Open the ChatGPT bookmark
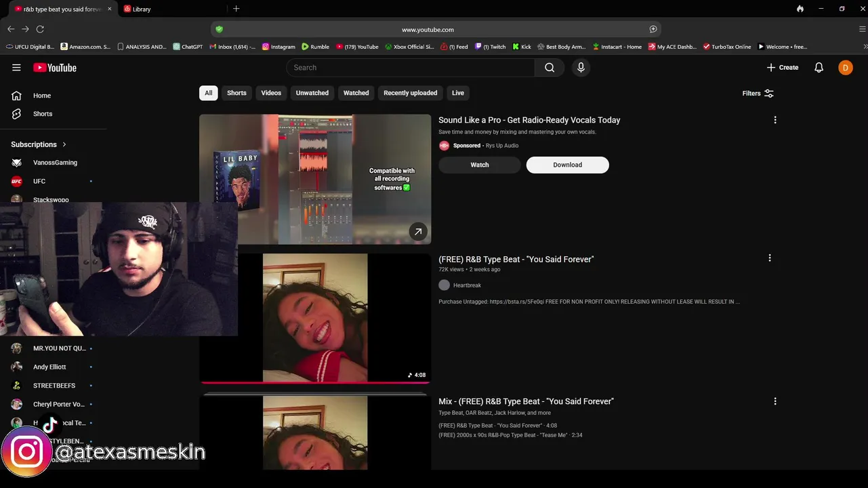 [x=188, y=47]
